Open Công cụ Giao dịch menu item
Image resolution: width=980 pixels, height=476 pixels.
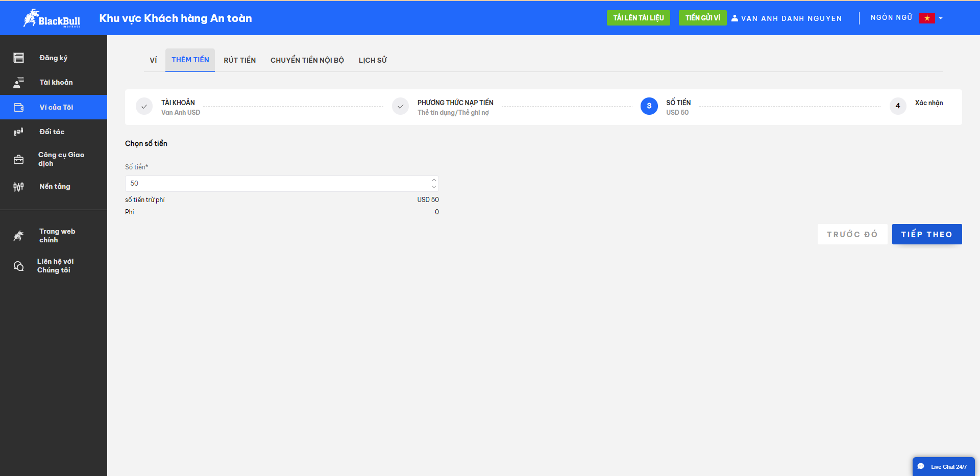54,159
